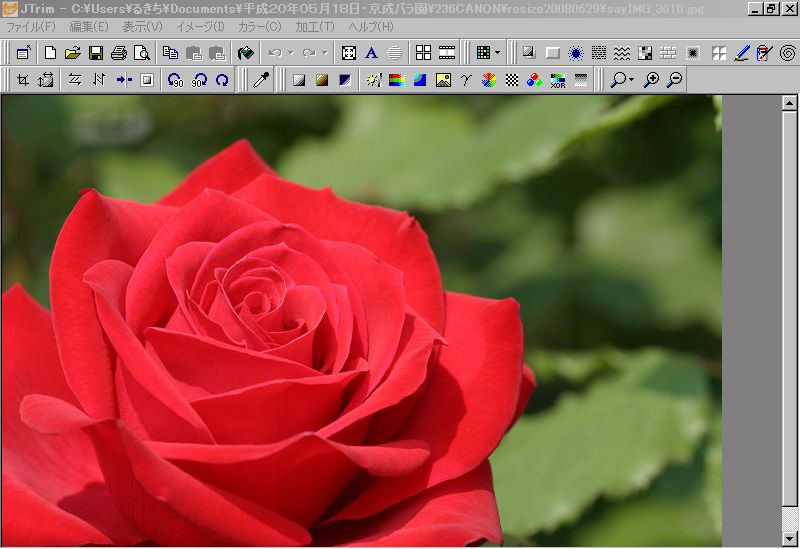Open the redo history dropdown arrow

[324, 53]
